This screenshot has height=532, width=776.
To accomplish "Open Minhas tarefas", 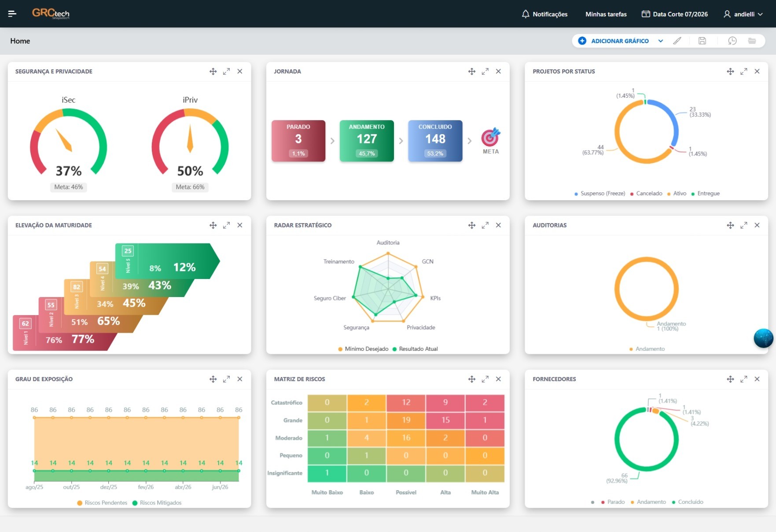I will pos(606,14).
